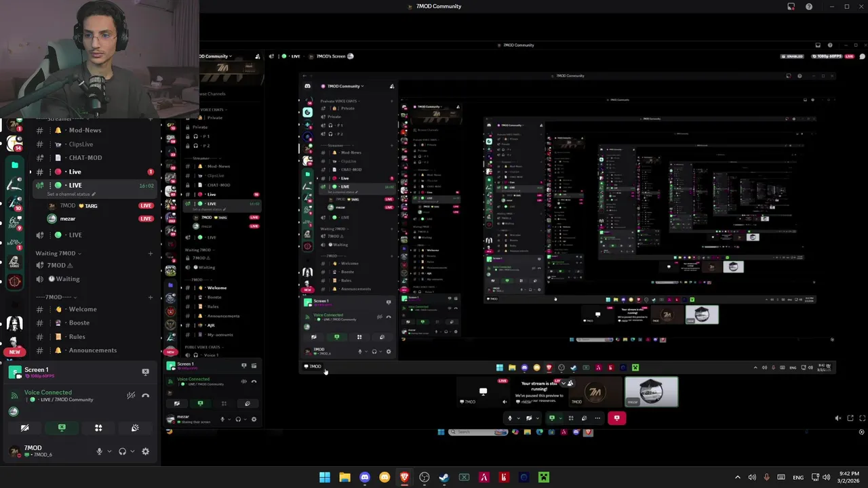
Task: Open the green server folder in the sidebar
Action: 14,165
